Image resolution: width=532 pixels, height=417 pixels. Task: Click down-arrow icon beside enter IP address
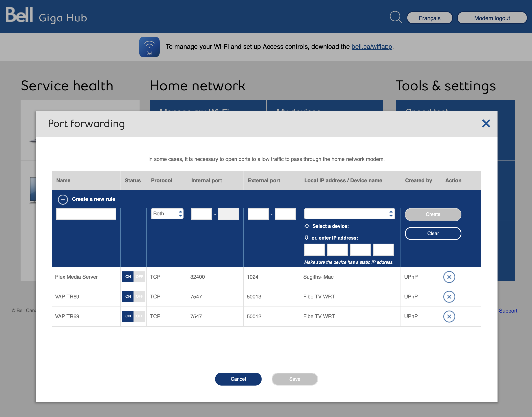click(306, 238)
